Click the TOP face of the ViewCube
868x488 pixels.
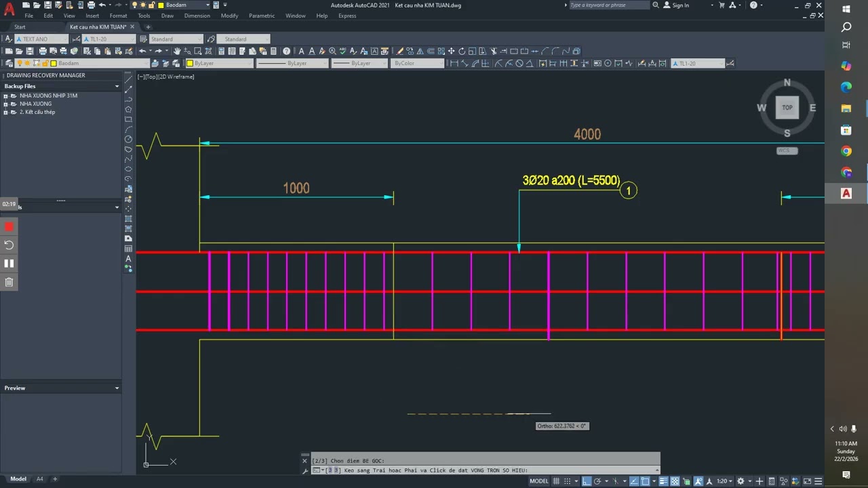pyautogui.click(x=787, y=107)
